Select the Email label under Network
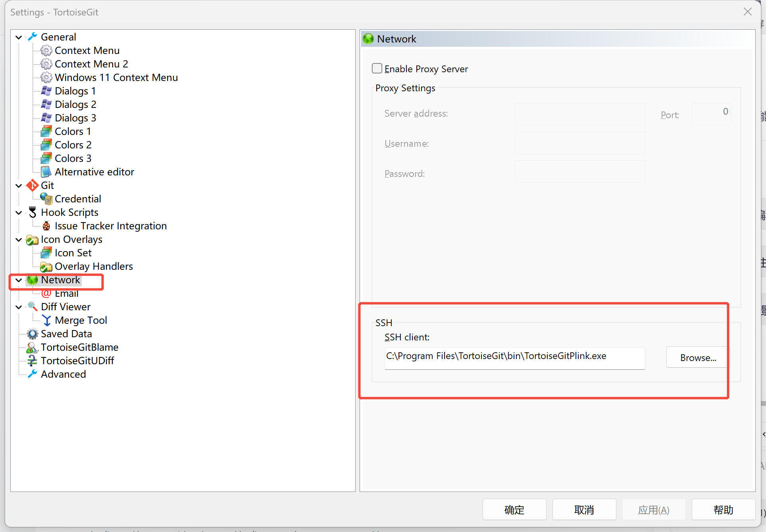766x532 pixels. tap(66, 293)
